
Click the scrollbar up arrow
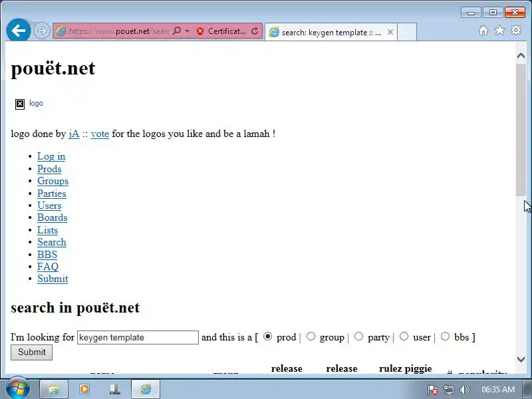521,56
